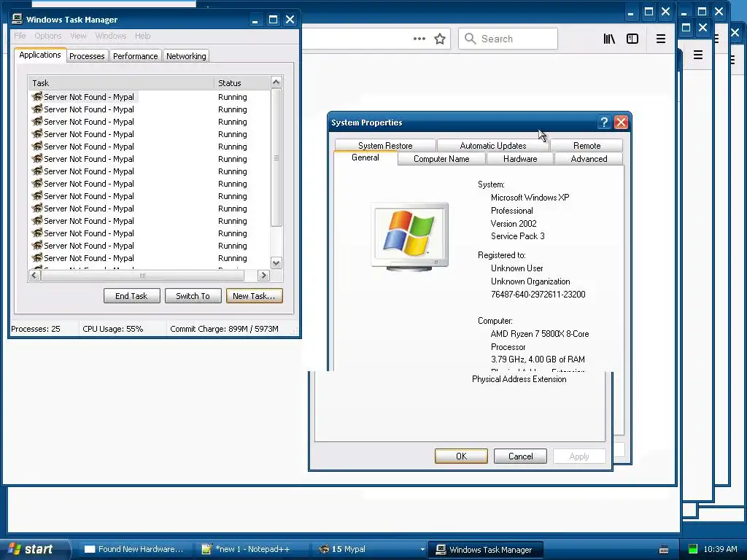747x560 pixels.
Task: Click the browser Search input field
Action: (x=508, y=39)
